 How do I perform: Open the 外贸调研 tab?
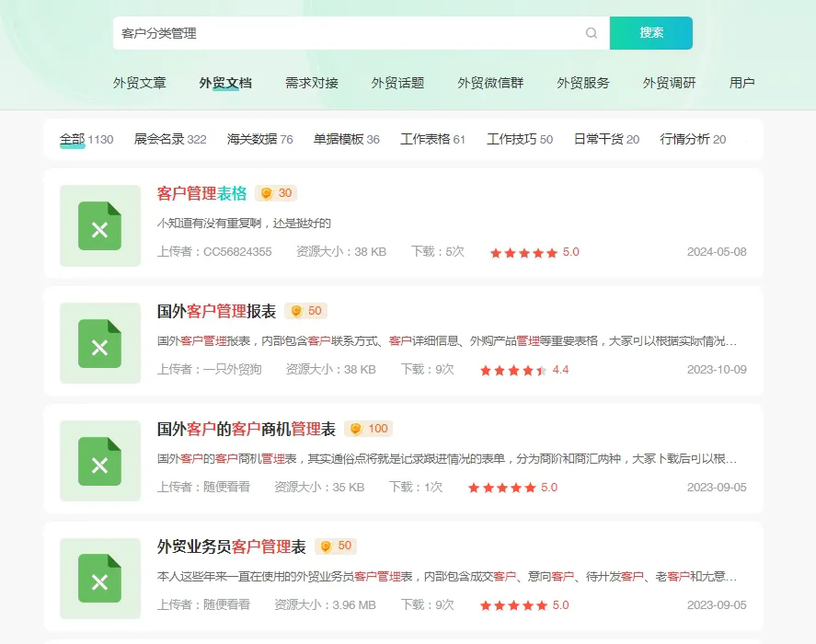669,83
